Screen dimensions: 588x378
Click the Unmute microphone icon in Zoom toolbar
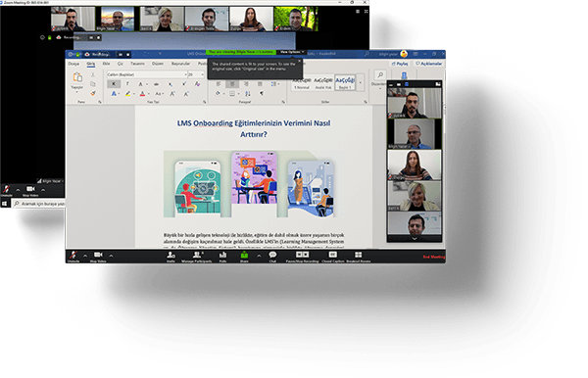tap(73, 256)
